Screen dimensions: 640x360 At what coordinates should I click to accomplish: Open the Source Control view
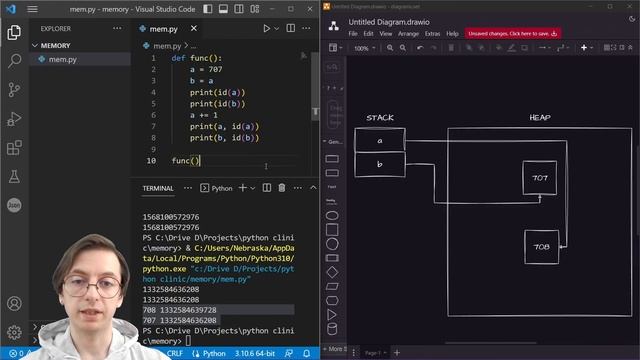tap(14, 89)
